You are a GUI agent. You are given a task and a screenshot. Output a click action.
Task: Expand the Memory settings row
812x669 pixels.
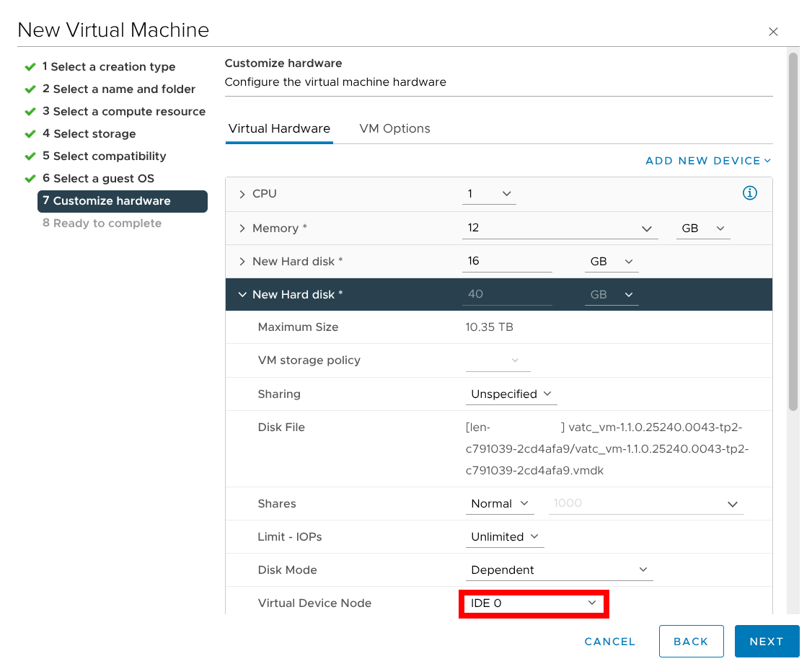[242, 229]
